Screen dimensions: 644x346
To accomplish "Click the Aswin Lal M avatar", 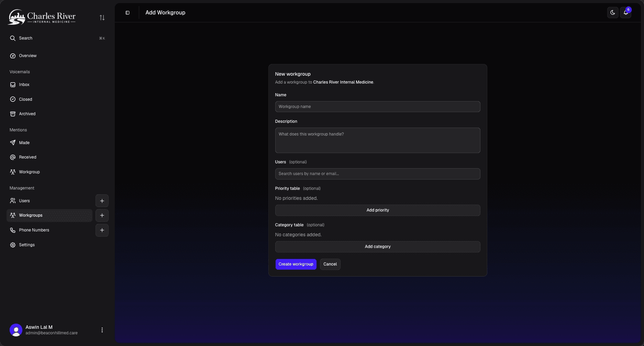I will coord(16,330).
